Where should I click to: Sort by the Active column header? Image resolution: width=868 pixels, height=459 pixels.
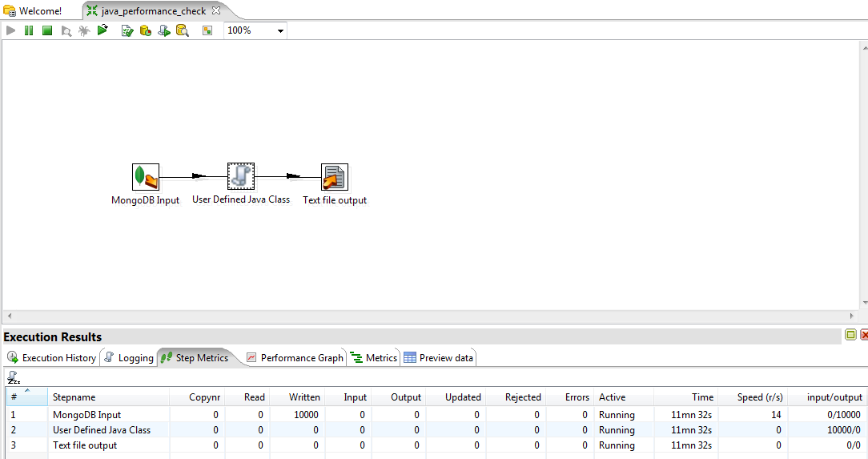[x=624, y=397]
